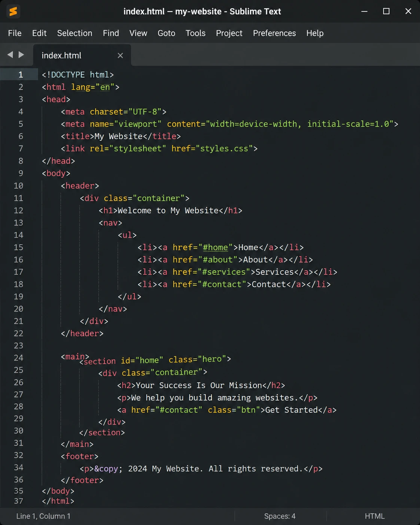The width and height of the screenshot is (420, 525).
Task: Click the <!DOCTYPE html> line
Action: pyautogui.click(x=78, y=75)
